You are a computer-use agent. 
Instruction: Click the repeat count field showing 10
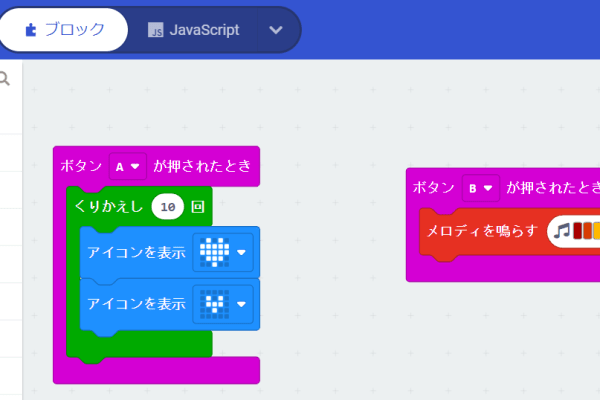click(170, 207)
